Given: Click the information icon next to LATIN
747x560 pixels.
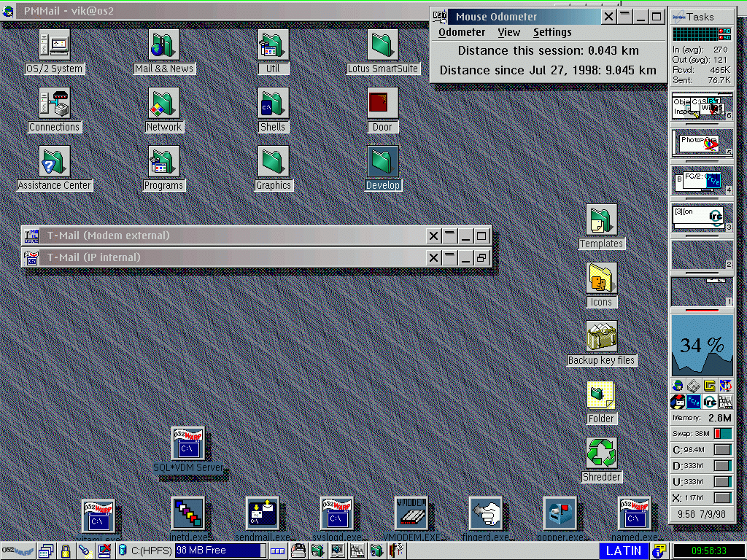Looking at the screenshot, I should coord(659,551).
